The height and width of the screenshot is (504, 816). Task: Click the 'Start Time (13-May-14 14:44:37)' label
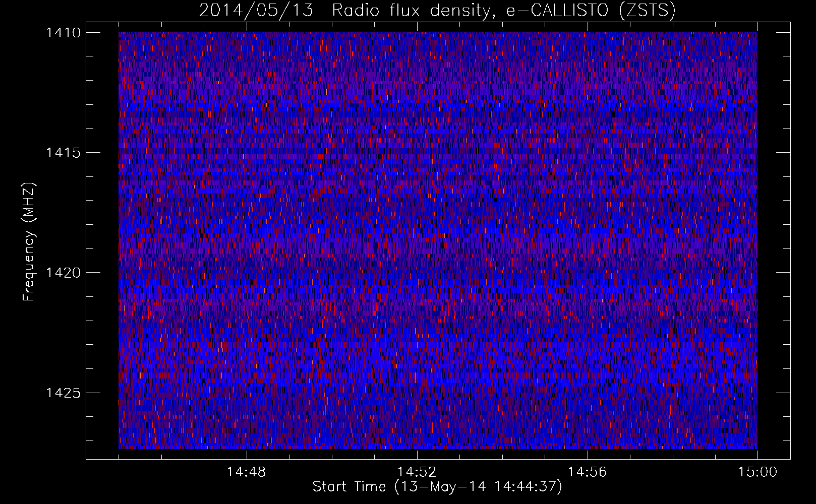click(437, 487)
